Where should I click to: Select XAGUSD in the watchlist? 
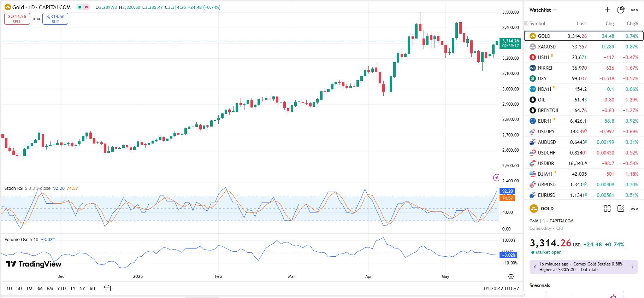click(x=546, y=47)
